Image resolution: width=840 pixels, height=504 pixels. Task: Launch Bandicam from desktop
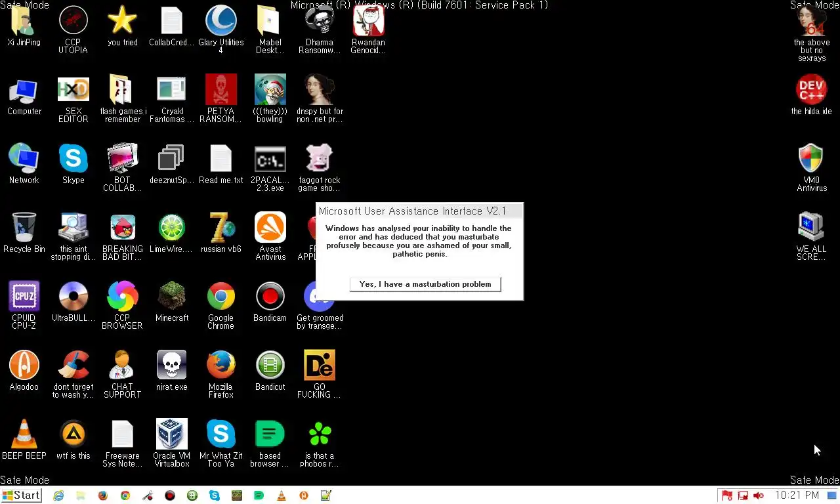(x=270, y=301)
